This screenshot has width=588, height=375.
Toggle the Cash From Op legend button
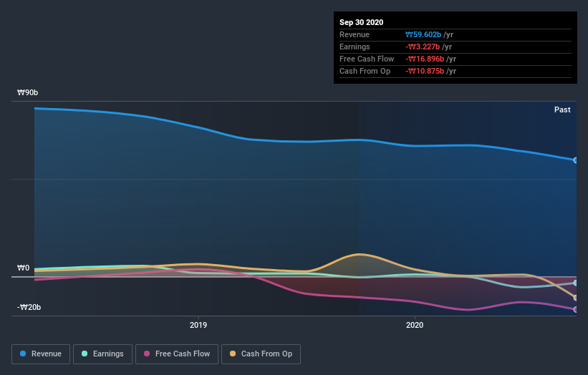(261, 354)
